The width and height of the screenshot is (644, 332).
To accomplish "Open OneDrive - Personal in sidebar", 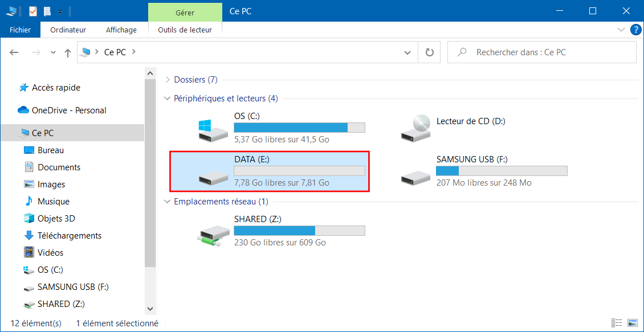I will coord(69,110).
